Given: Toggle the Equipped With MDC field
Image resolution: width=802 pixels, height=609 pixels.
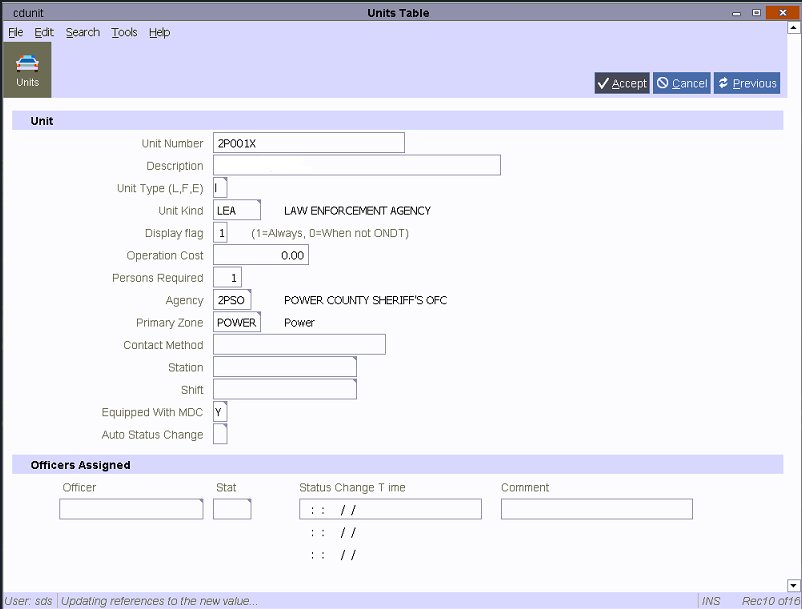Looking at the screenshot, I should [x=220, y=412].
